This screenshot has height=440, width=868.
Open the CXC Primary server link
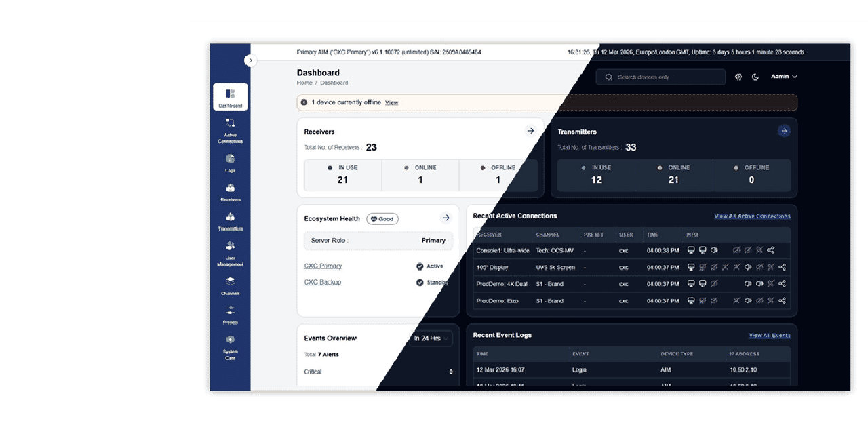click(323, 266)
